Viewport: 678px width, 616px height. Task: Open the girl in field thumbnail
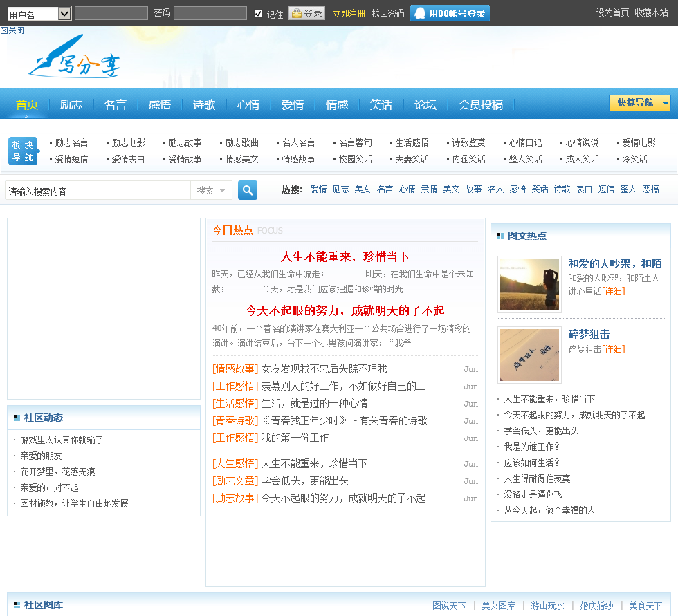pos(529,284)
